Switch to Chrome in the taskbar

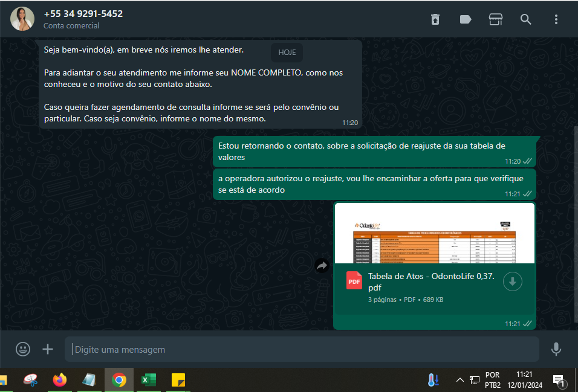(119, 380)
